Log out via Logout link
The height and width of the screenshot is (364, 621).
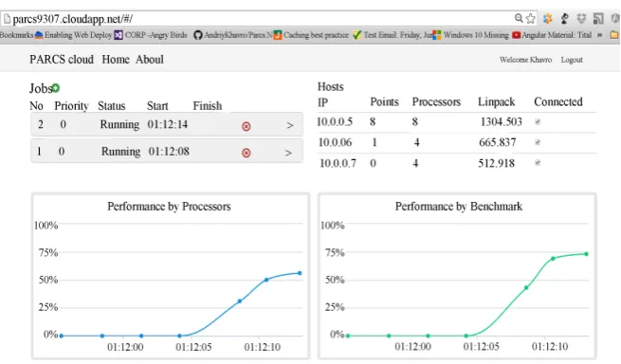tap(572, 60)
